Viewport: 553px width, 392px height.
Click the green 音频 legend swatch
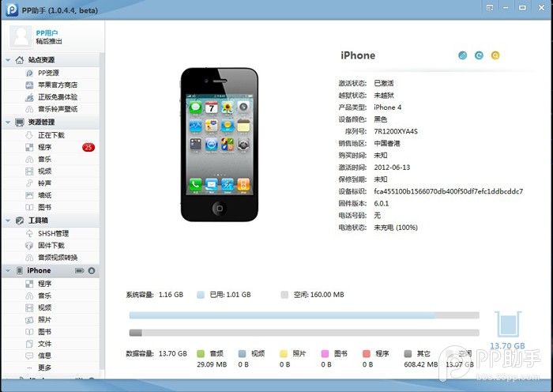[201, 353]
